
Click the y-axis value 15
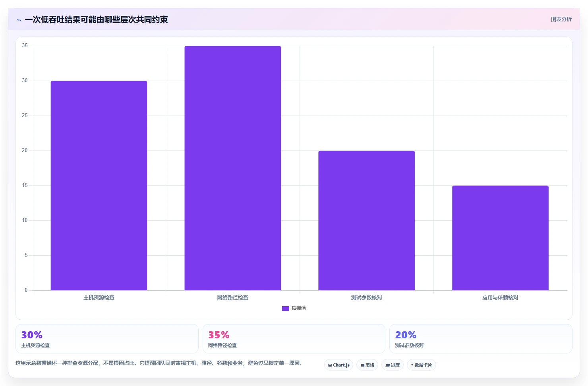(x=25, y=185)
